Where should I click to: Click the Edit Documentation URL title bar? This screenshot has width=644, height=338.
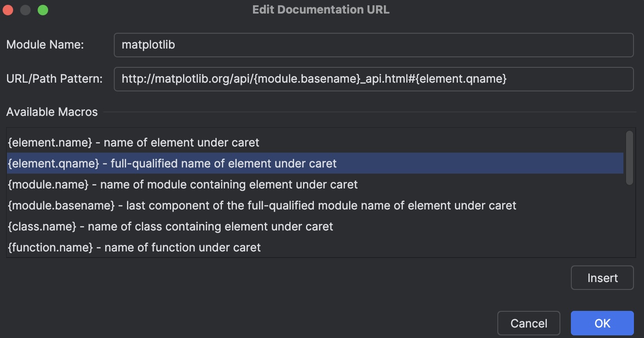tap(322, 9)
